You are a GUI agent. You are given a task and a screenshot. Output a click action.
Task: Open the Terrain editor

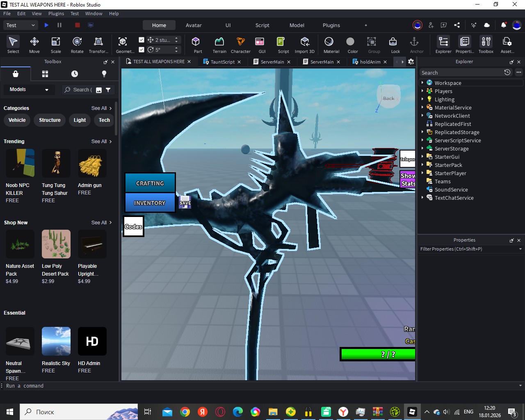[x=219, y=44]
